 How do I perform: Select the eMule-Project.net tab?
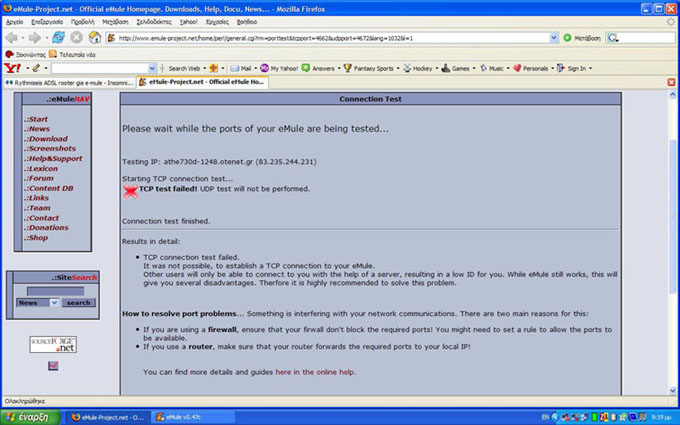[x=202, y=82]
